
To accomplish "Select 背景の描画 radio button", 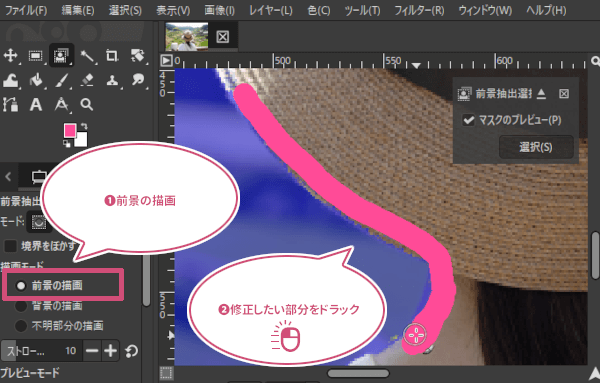I will (x=21, y=306).
